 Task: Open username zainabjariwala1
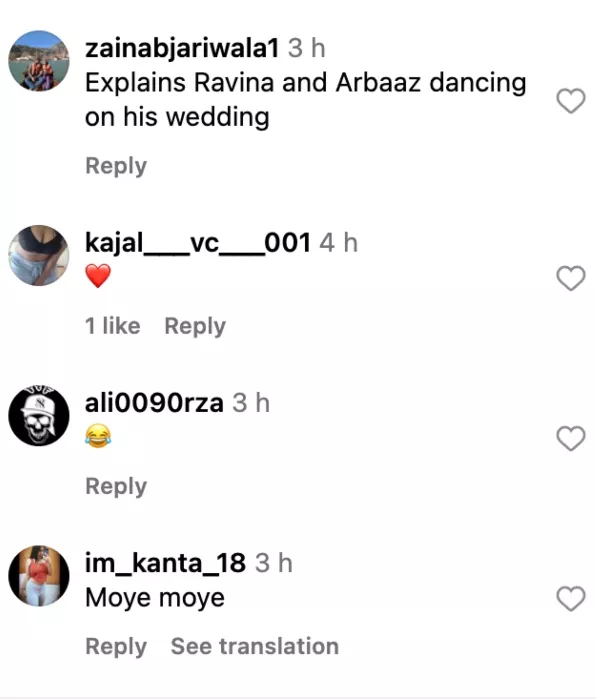coord(182,48)
